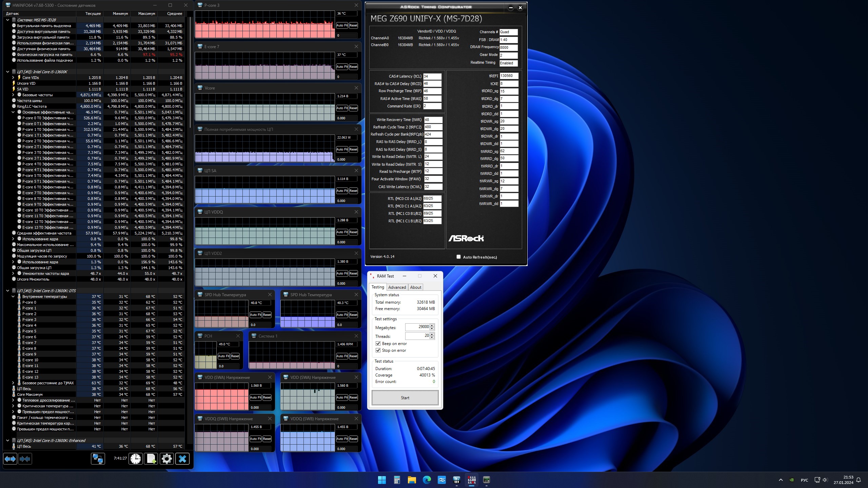Collapse the Внутренние температуры temperature group
The image size is (868, 488).
pyautogui.click(x=13, y=297)
